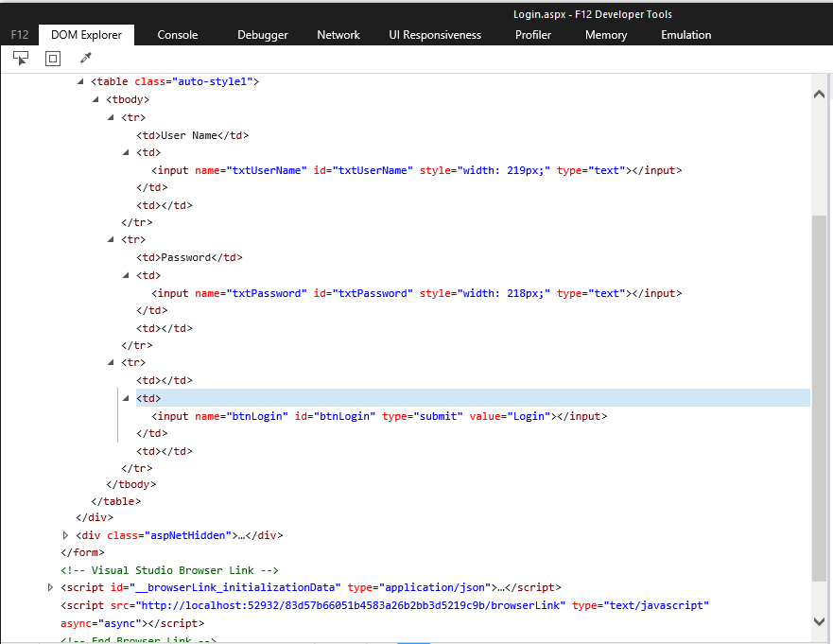
Task: Switch to the Console tab
Action: click(178, 35)
